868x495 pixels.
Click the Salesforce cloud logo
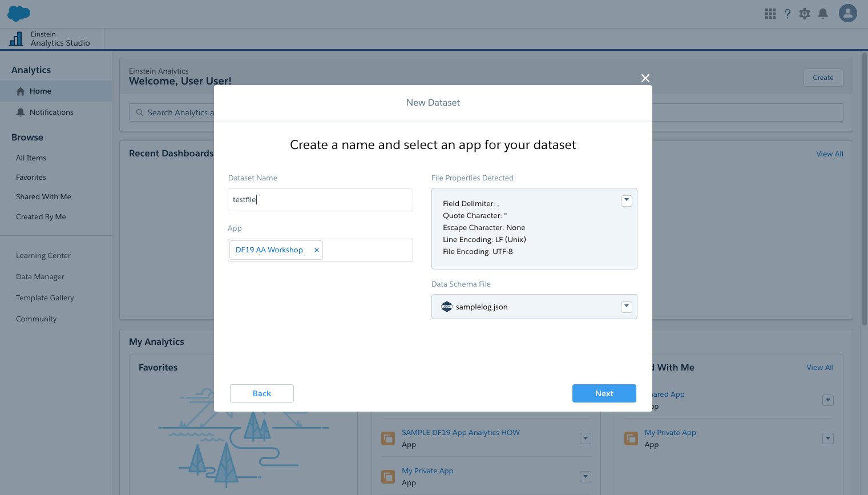coord(19,14)
